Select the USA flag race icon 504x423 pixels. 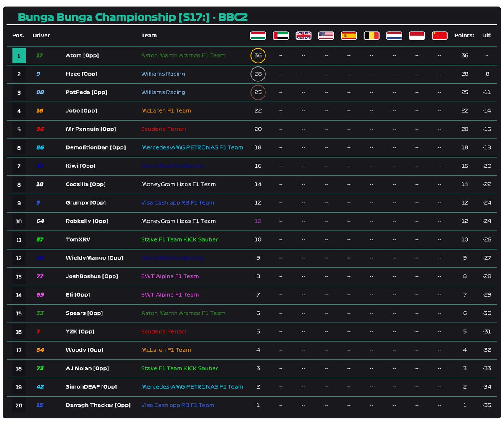[x=326, y=36]
